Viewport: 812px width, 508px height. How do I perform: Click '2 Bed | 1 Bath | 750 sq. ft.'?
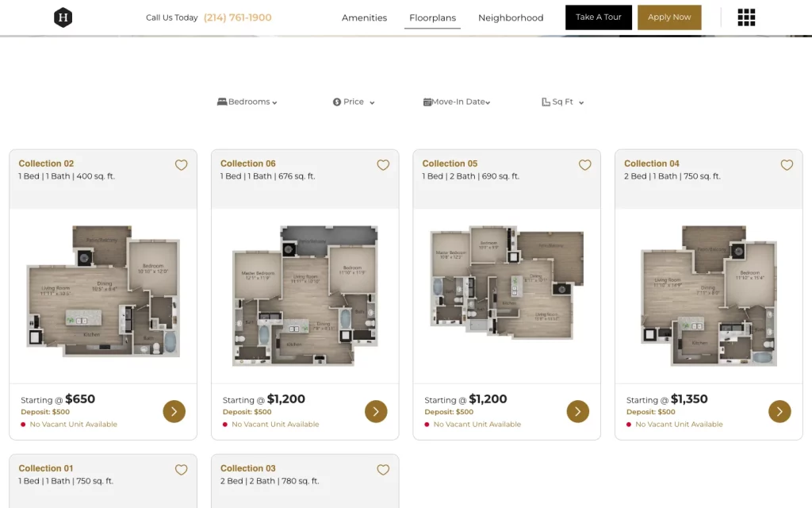672,176
